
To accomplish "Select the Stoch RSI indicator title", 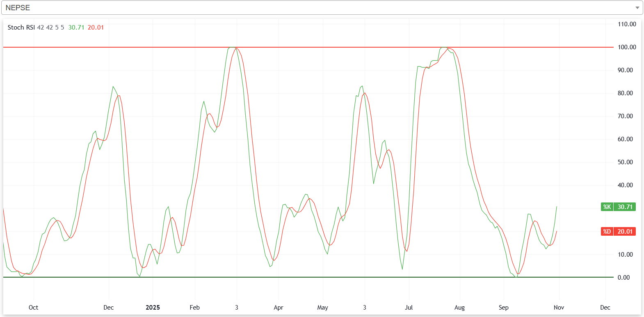I will [21, 28].
